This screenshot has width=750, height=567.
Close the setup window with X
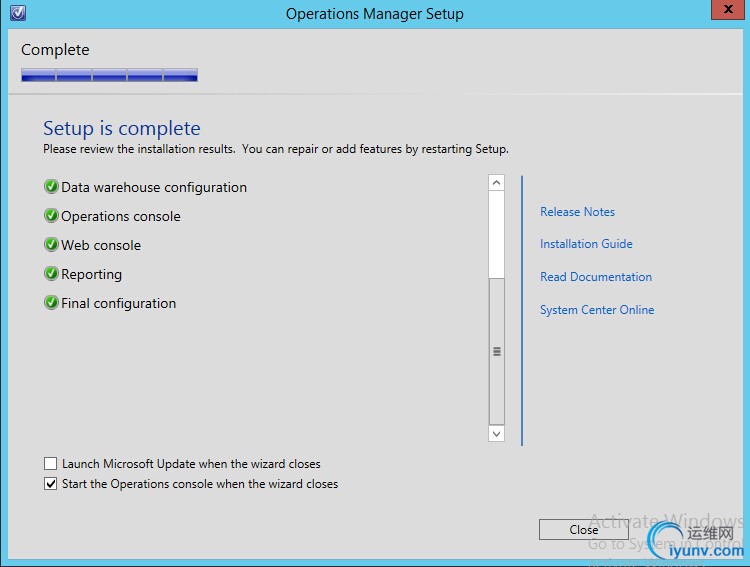click(728, 9)
